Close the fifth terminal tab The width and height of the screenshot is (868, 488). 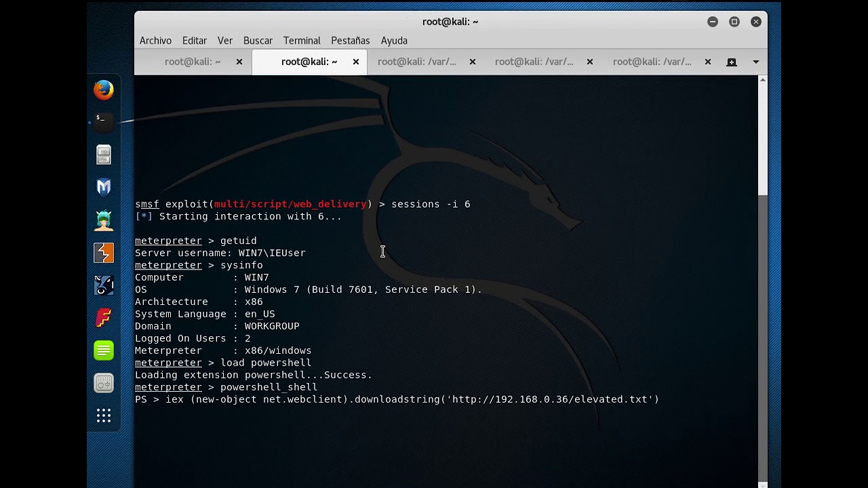click(707, 62)
